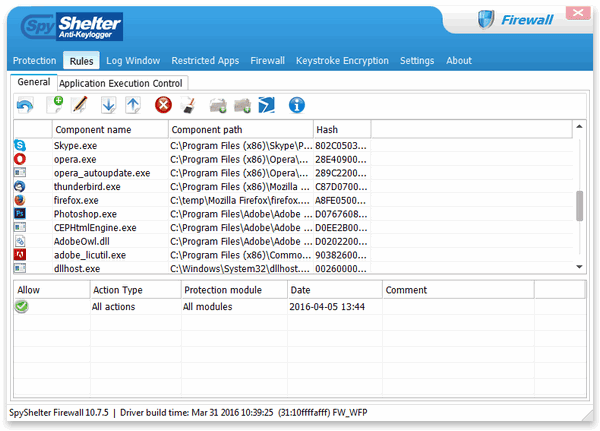Open the Settings menu tab

(x=417, y=60)
